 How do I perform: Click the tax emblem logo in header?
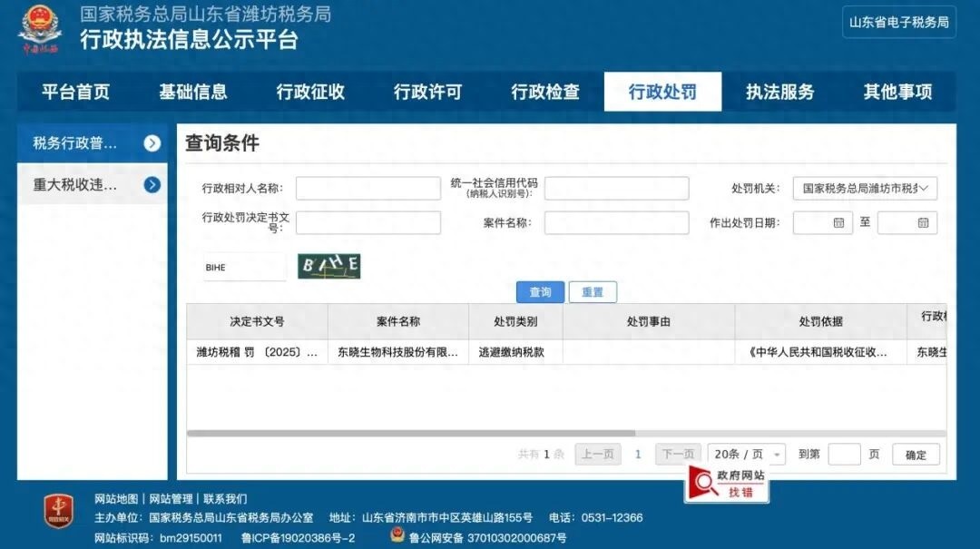tap(40, 27)
